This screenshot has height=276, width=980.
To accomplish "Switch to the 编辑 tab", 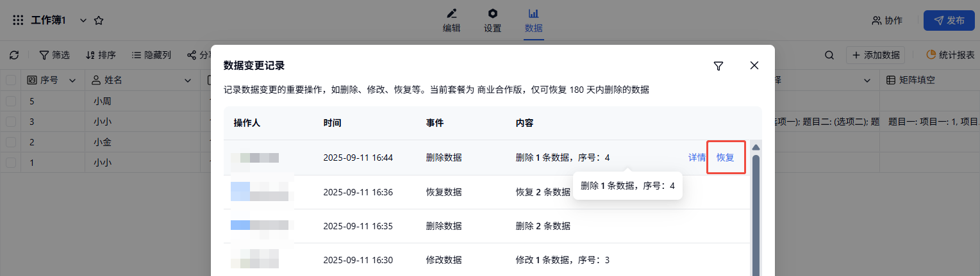I will (x=451, y=20).
